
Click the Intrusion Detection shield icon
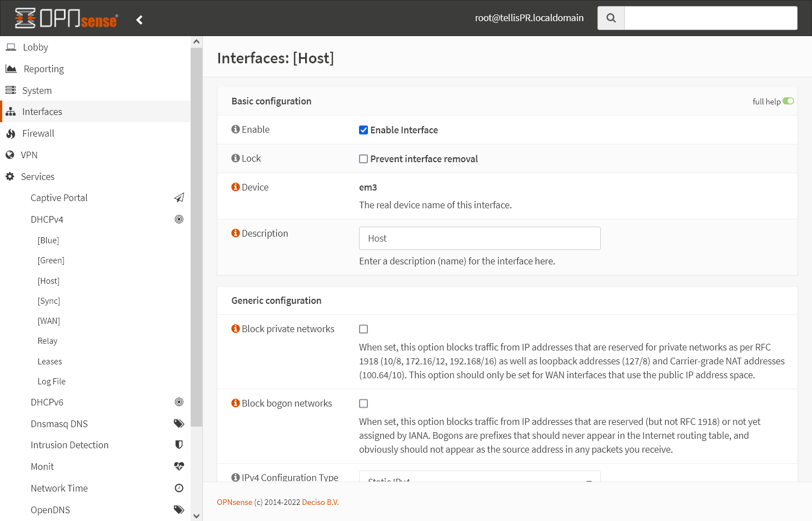pos(179,445)
